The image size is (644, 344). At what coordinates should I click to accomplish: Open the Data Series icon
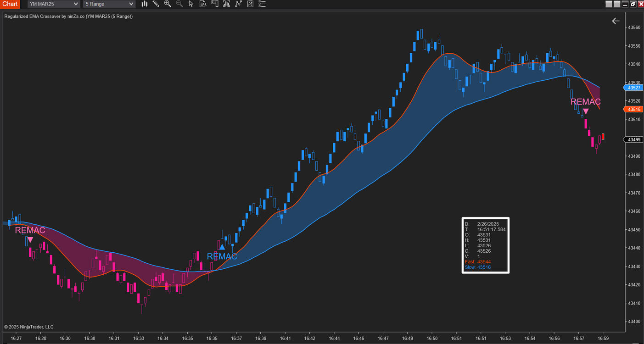pos(226,4)
